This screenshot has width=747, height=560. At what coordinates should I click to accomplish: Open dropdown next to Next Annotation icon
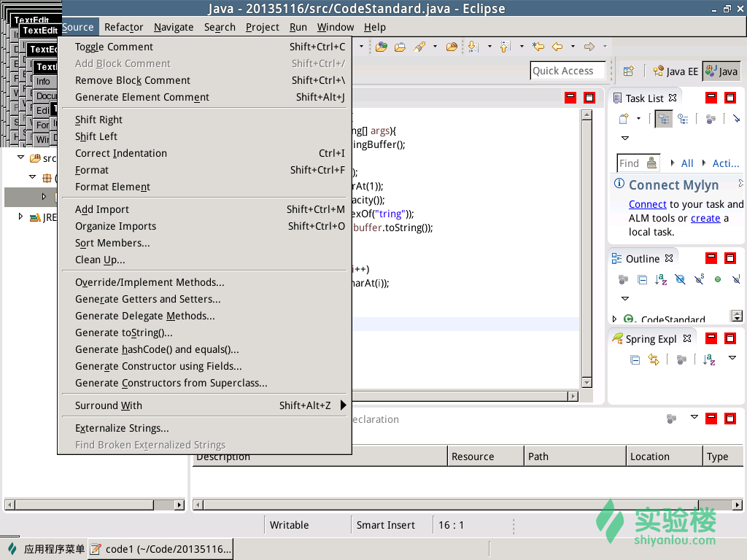click(x=489, y=47)
